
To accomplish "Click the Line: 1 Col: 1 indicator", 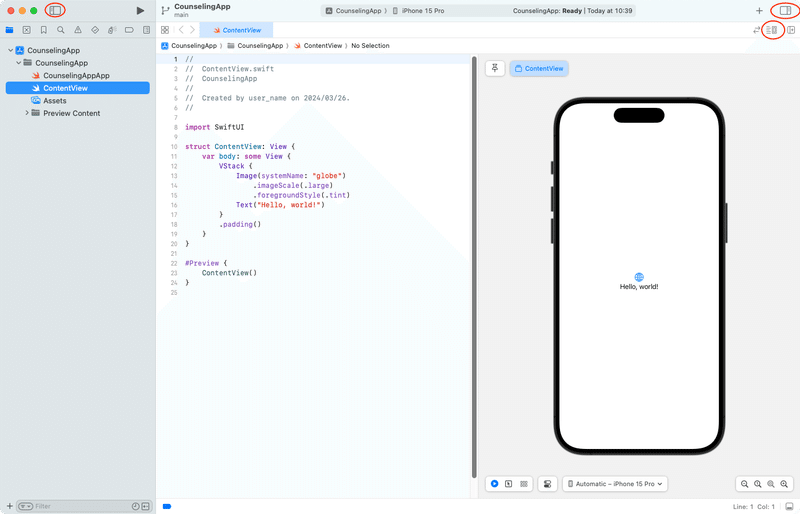I will click(754, 506).
